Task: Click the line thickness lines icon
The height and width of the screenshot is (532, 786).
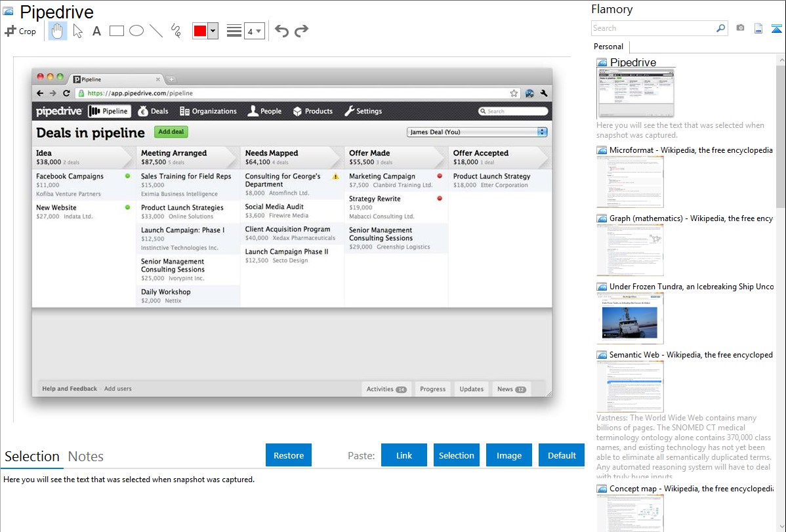Action: pos(234,31)
